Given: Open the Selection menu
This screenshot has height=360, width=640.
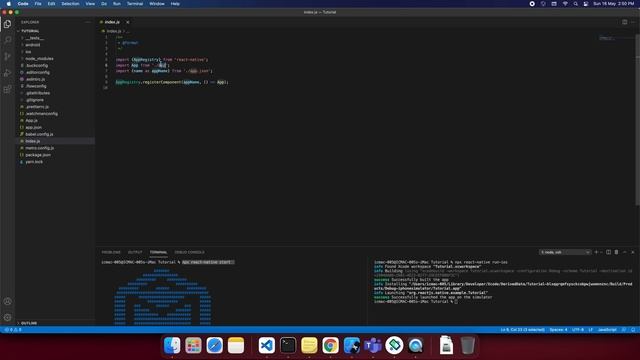Looking at the screenshot, I should pyautogui.click(x=70, y=4).
